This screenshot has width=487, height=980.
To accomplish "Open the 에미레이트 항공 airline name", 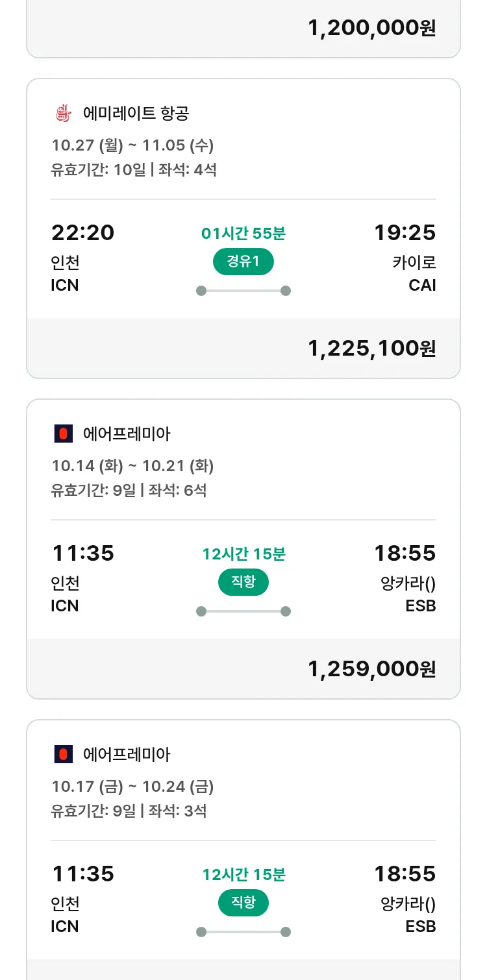I will click(x=136, y=114).
